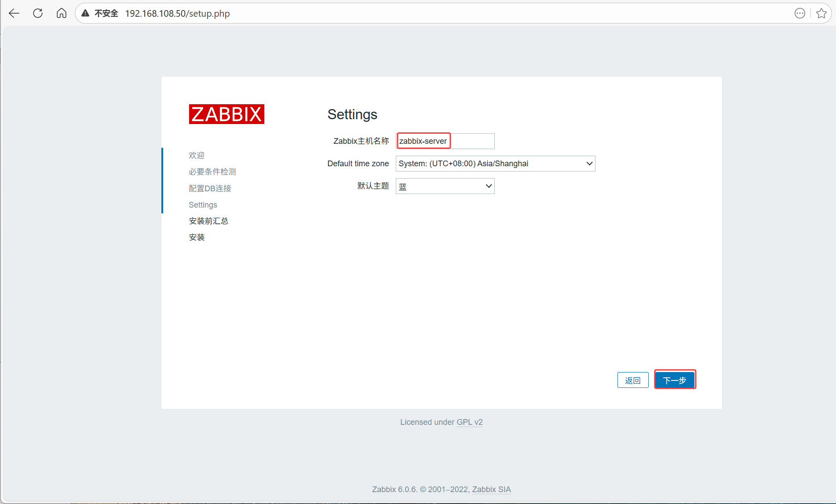Screen dimensions: 836x504
Task: Click the 下一步 next step button
Action: pos(675,380)
